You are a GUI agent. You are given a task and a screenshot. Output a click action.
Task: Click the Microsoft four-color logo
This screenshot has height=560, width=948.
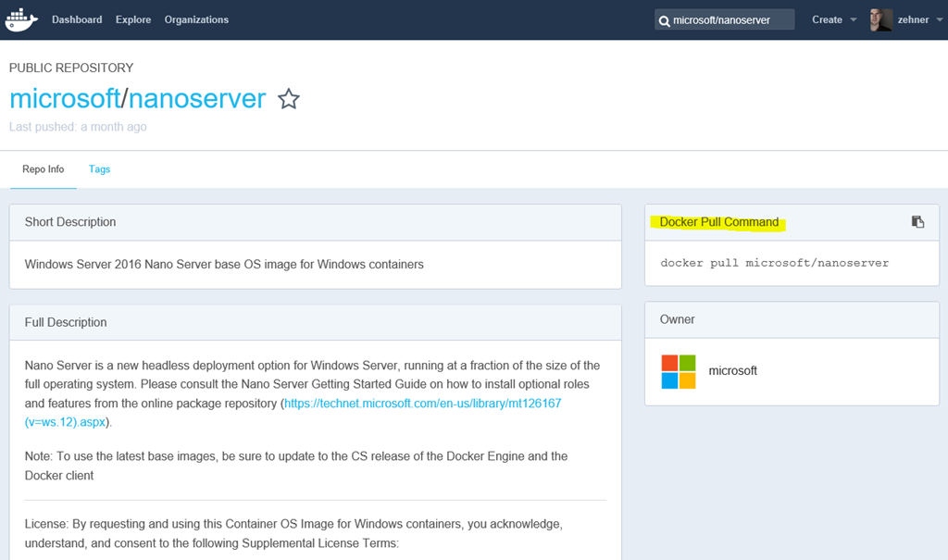pos(679,371)
